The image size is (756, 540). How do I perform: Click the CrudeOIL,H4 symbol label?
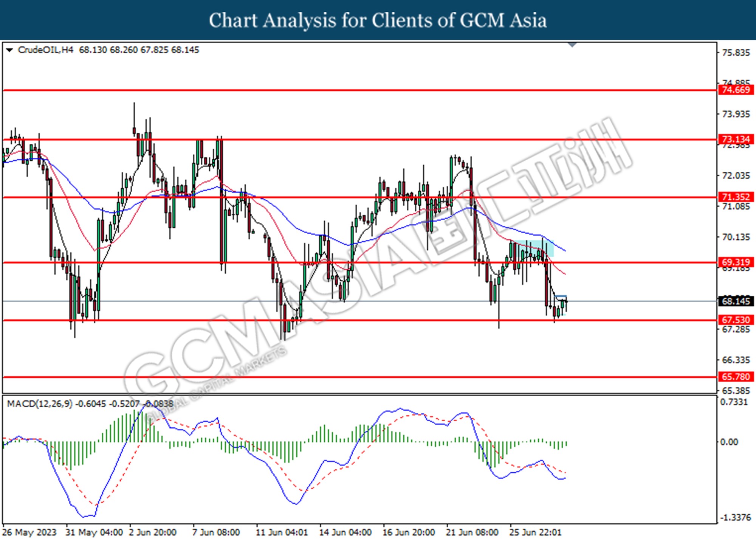click(x=45, y=50)
